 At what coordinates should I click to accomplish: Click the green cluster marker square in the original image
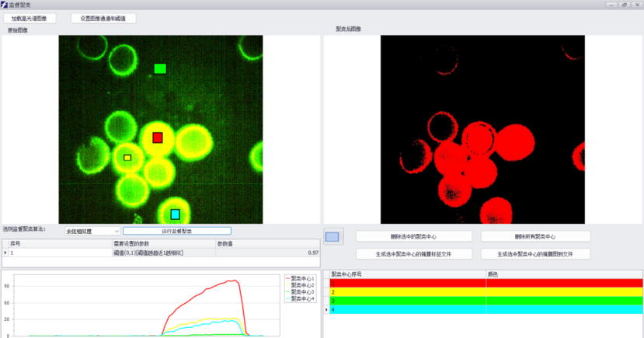160,68
